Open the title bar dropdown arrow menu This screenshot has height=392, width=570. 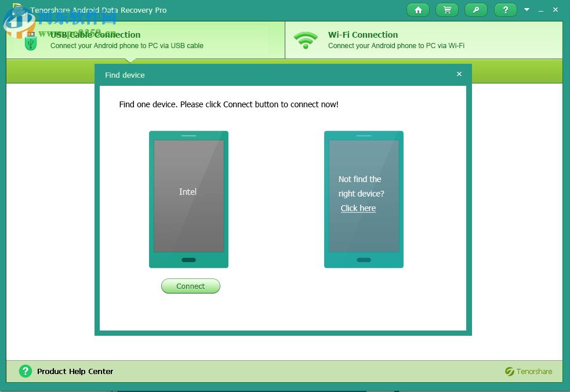[528, 10]
